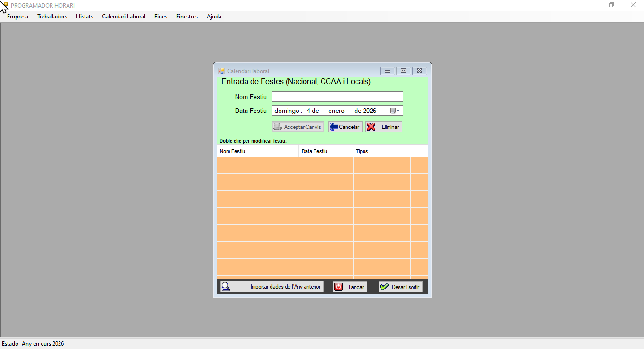Click the magnifier icon on Importar dades

[x=226, y=287]
